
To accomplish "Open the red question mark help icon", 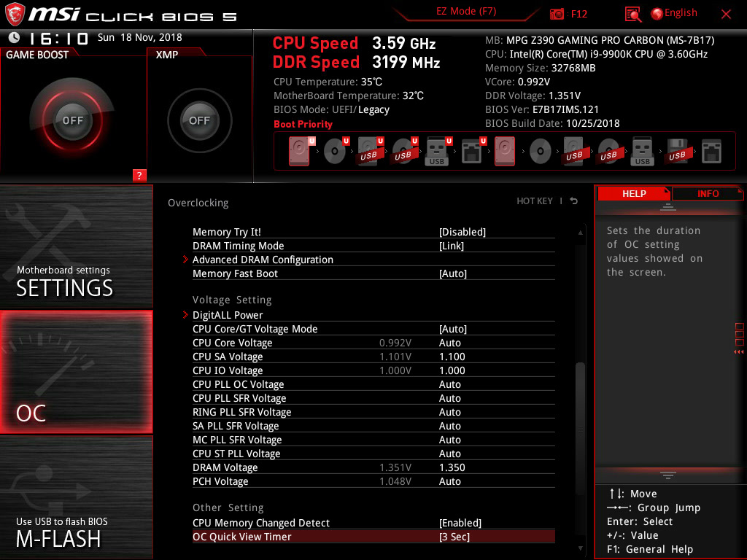I will click(x=139, y=175).
